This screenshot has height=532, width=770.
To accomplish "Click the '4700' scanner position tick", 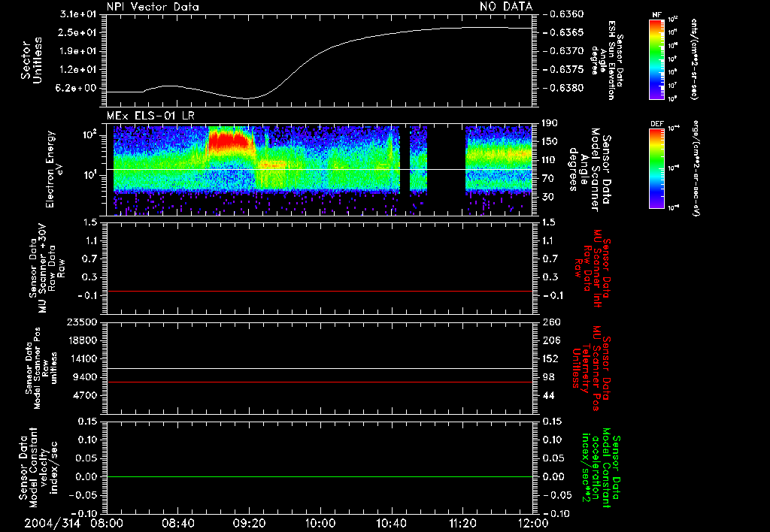I will pos(84,395).
